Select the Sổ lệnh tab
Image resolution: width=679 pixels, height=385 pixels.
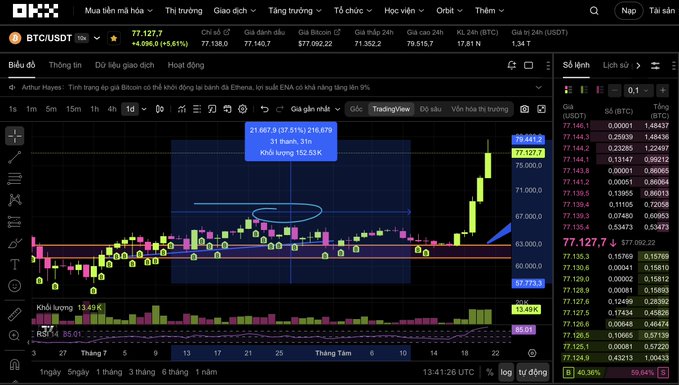(576, 65)
